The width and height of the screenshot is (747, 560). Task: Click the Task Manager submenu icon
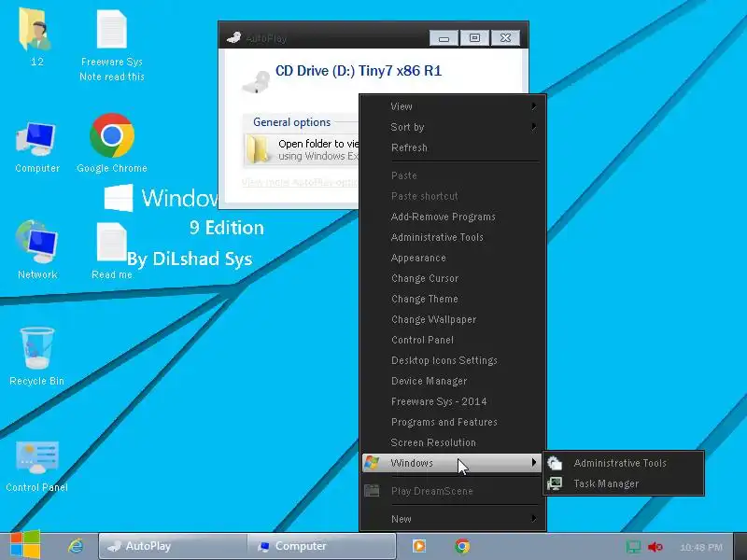tap(555, 483)
